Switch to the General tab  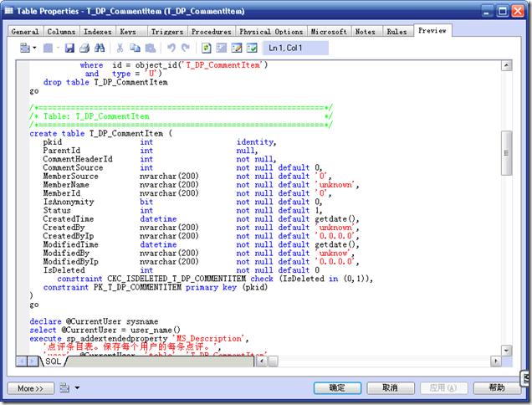(25, 32)
